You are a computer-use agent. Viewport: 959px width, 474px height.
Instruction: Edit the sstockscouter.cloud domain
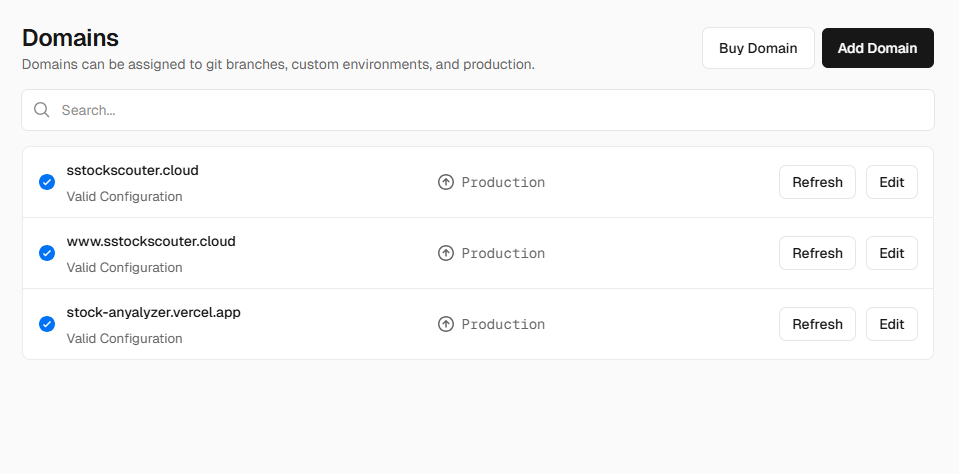coord(891,182)
